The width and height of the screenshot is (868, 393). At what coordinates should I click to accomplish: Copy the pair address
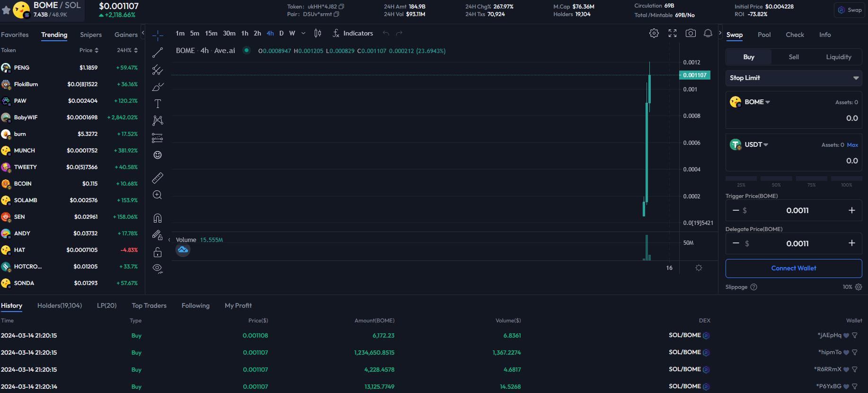[337, 14]
